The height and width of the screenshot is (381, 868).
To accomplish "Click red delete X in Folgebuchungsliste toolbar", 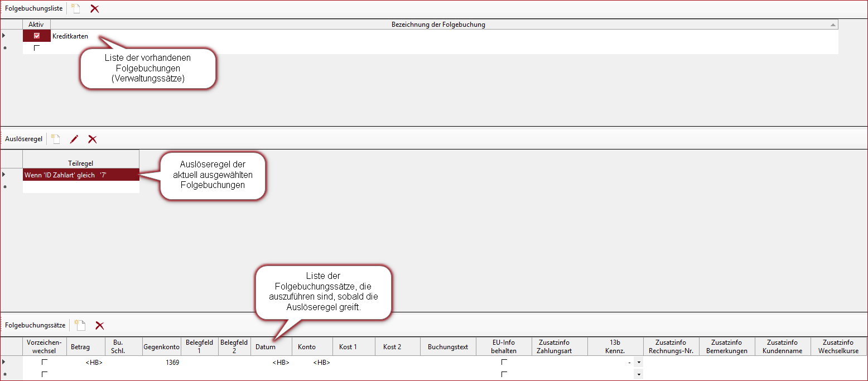I will 95,9.
